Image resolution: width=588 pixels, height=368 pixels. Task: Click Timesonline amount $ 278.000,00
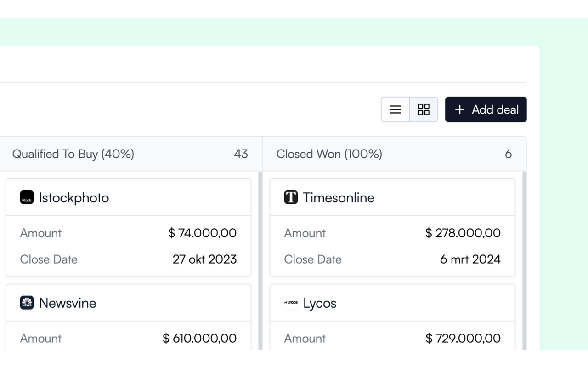(x=463, y=233)
